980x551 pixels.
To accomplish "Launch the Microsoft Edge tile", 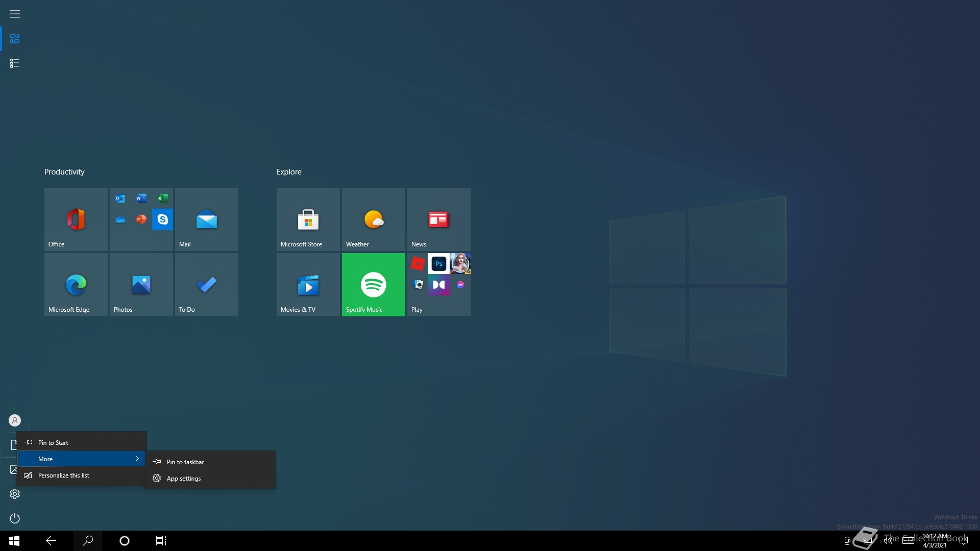I will click(76, 285).
